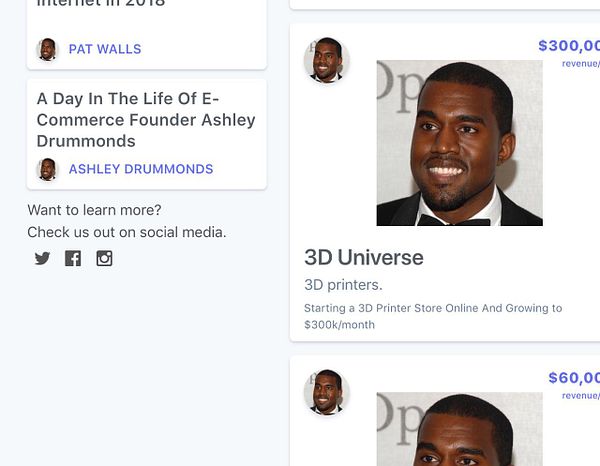Click the $300,00 revenue figure

(569, 46)
